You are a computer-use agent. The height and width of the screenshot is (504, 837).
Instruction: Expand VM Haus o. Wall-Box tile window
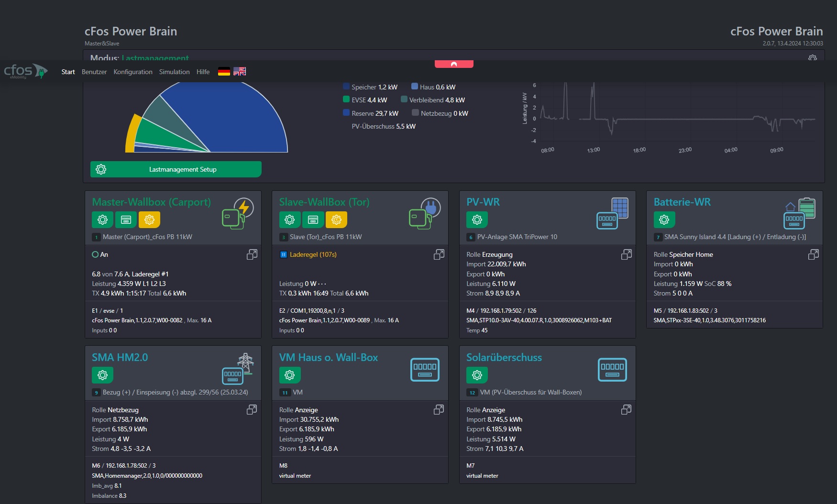pyautogui.click(x=439, y=410)
